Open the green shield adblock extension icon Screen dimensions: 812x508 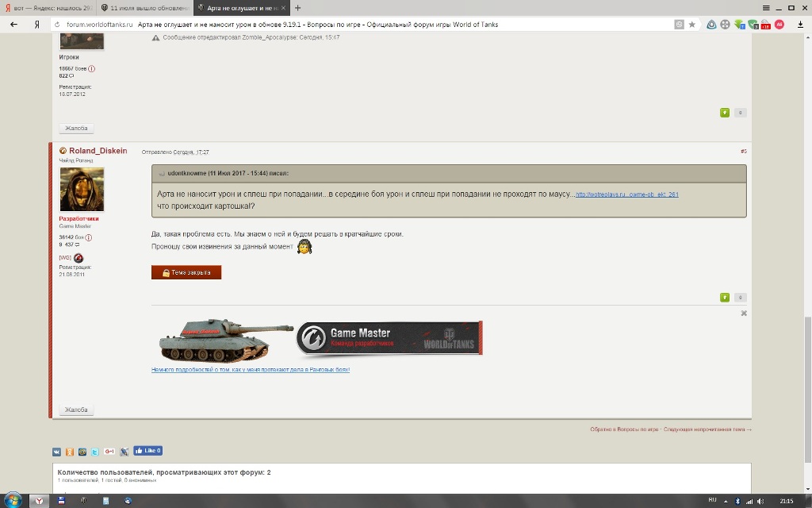pyautogui.click(x=753, y=25)
